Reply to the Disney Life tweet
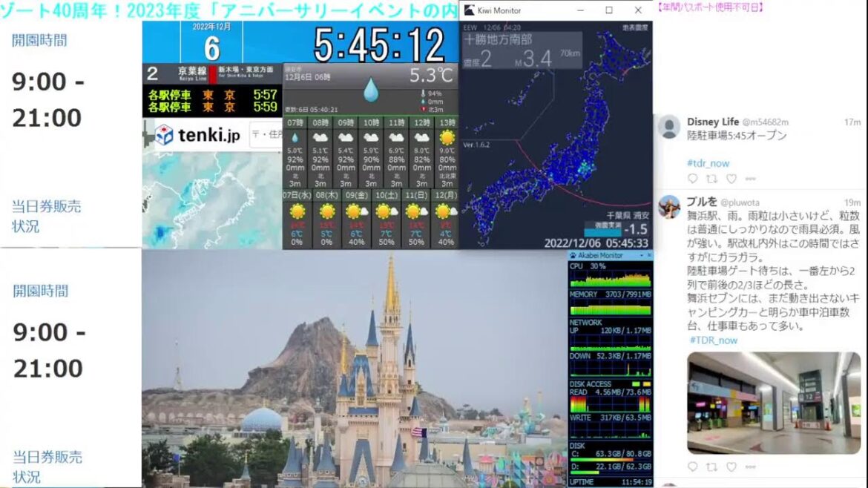This screenshot has height=488, width=868. point(694,178)
